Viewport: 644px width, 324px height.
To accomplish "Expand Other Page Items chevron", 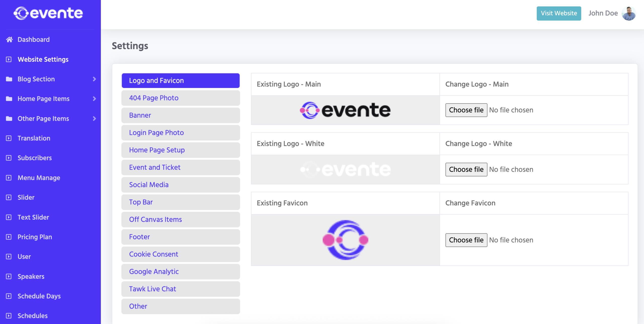I will [94, 118].
